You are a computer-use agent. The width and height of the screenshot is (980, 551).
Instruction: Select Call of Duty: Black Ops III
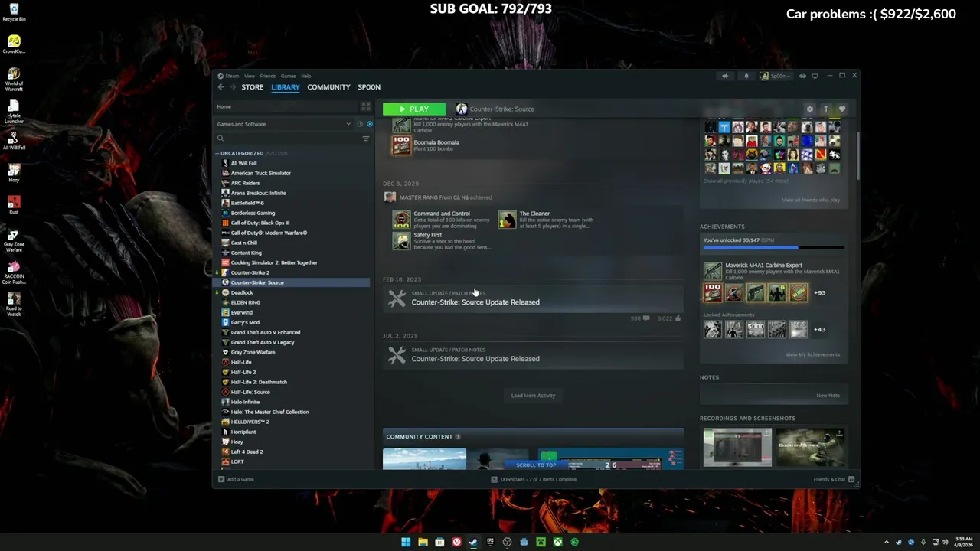click(x=260, y=223)
